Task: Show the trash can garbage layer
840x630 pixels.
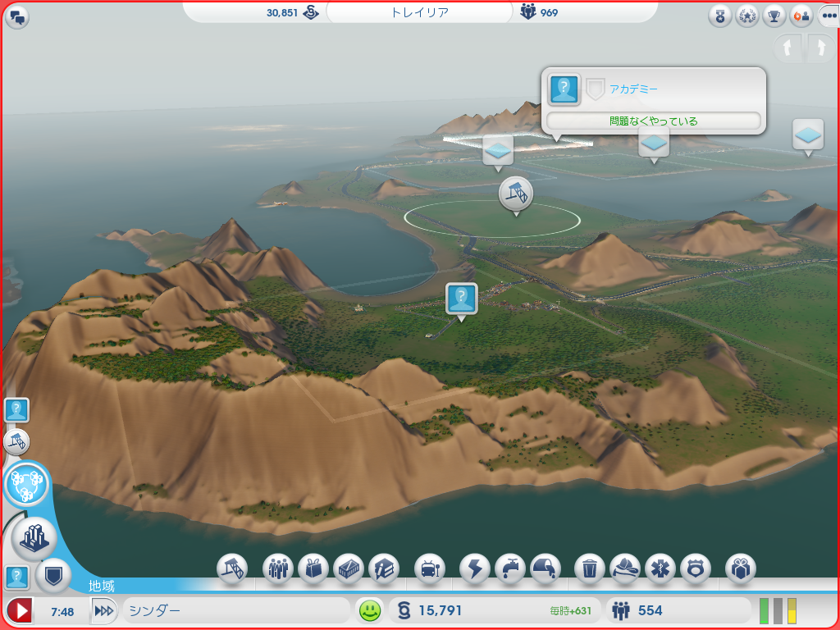Action: coord(590,568)
